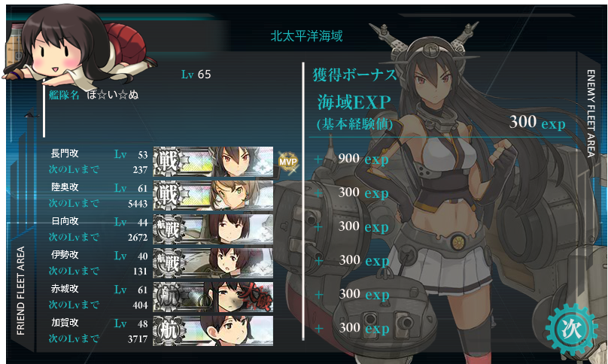Select the damaged Akagi (赤城改) banner
The width and height of the screenshot is (608, 364).
(x=213, y=297)
